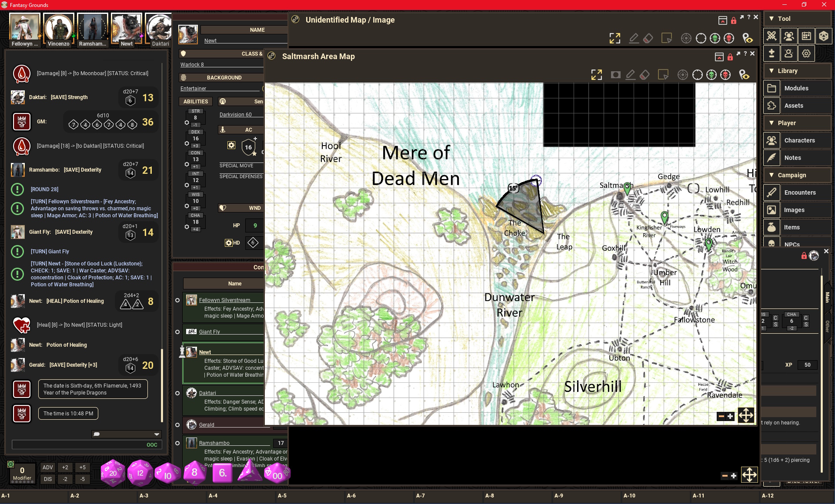Collapse the Campaign section

pos(772,175)
